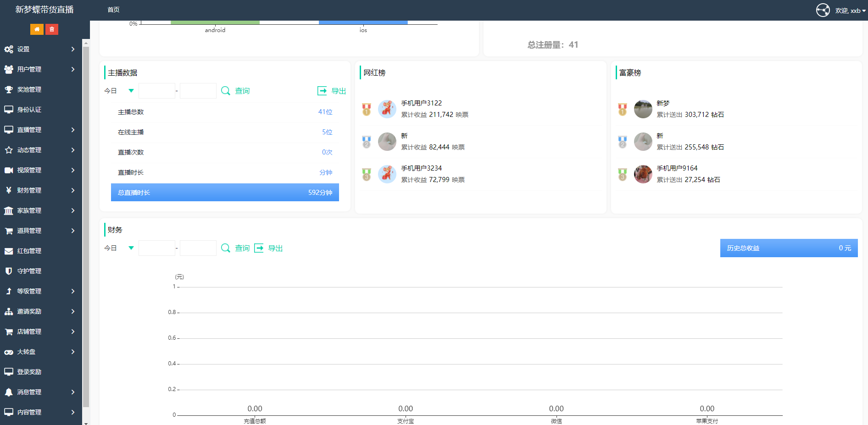Click the 奖池管理 trophy icon
The height and width of the screenshot is (425, 868).
click(9, 89)
